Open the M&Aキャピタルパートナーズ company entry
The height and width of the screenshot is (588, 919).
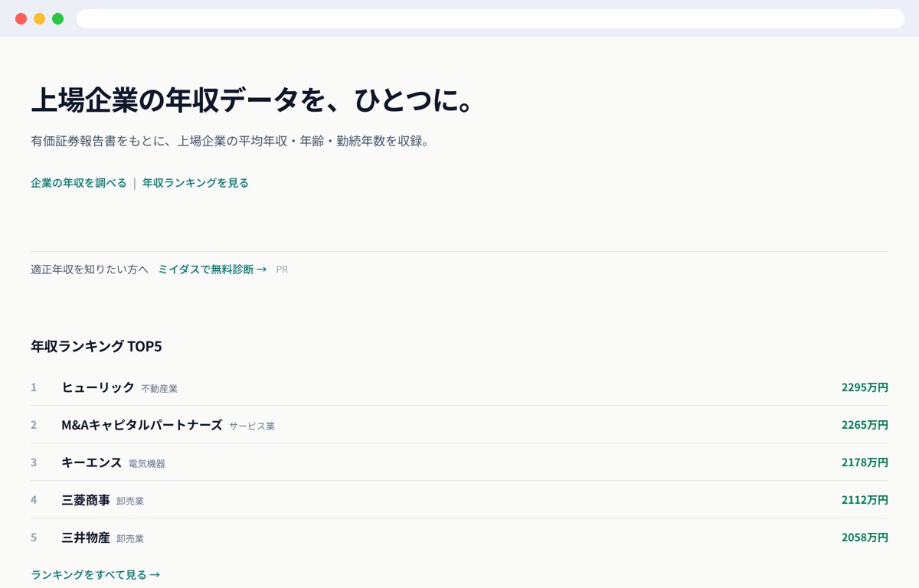(142, 425)
